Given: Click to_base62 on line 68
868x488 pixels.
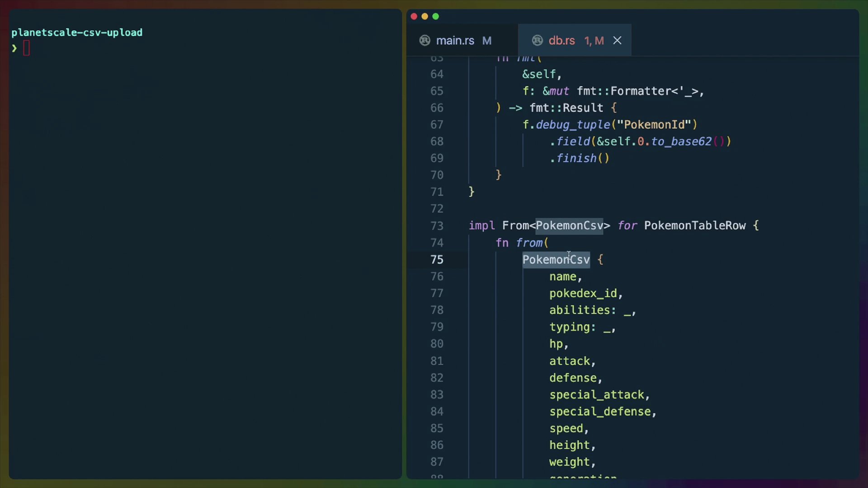Looking at the screenshot, I should point(681,141).
